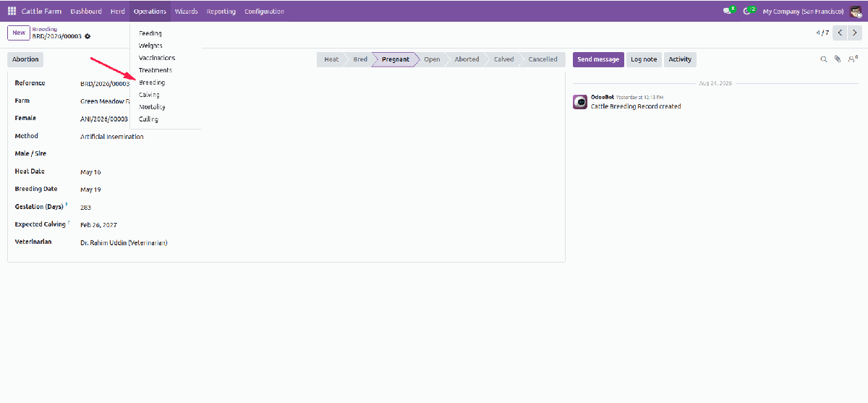
Task: Select Calving from Operations menu
Action: click(165, 95)
